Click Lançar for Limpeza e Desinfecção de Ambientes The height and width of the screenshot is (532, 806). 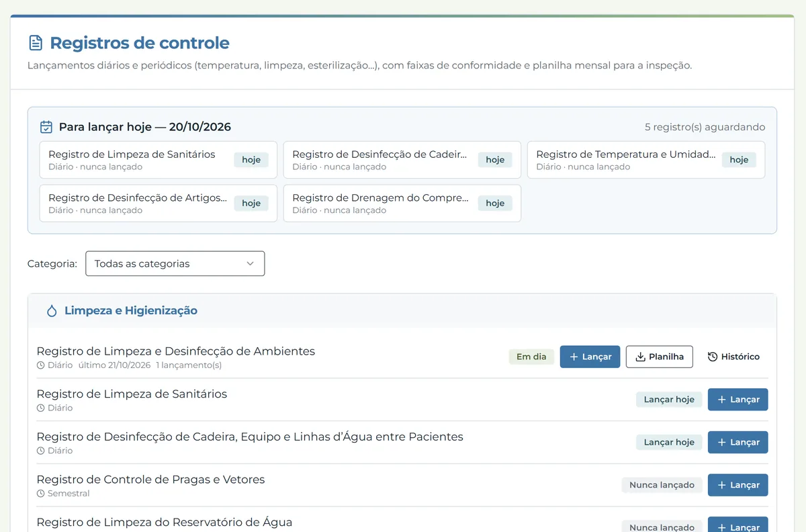590,357
